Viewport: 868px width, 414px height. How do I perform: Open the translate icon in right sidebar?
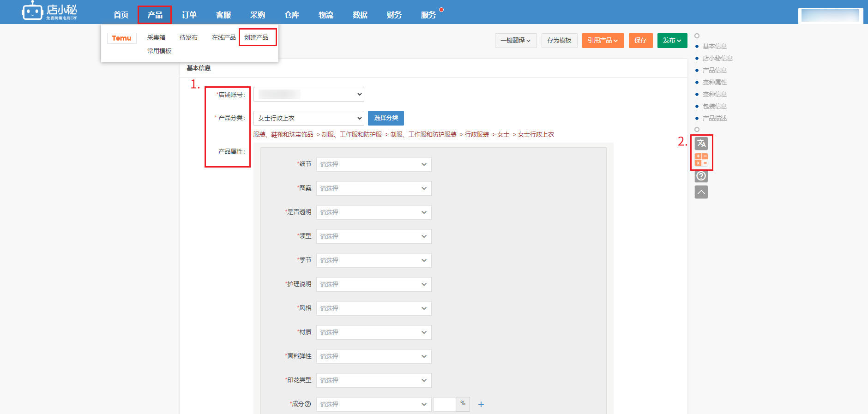701,144
